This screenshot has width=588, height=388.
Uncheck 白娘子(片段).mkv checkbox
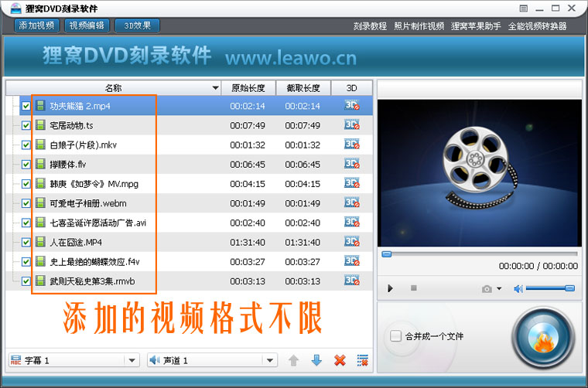tap(26, 145)
